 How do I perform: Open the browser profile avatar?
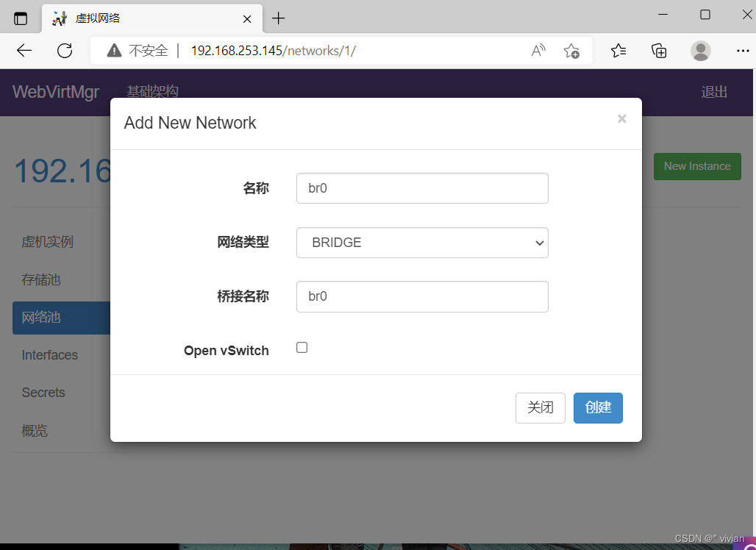(701, 51)
